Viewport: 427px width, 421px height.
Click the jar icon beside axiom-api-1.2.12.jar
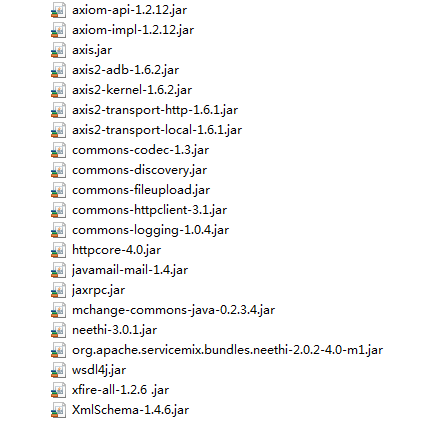(58, 10)
